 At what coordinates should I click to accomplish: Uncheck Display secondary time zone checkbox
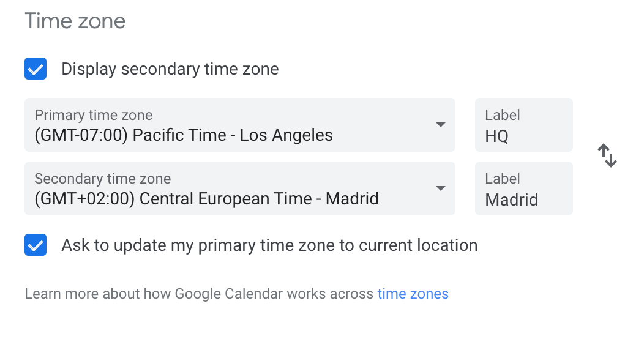(x=36, y=69)
